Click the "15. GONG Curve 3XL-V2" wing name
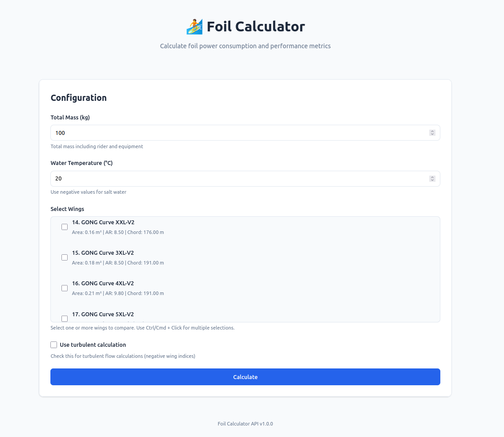 103,253
